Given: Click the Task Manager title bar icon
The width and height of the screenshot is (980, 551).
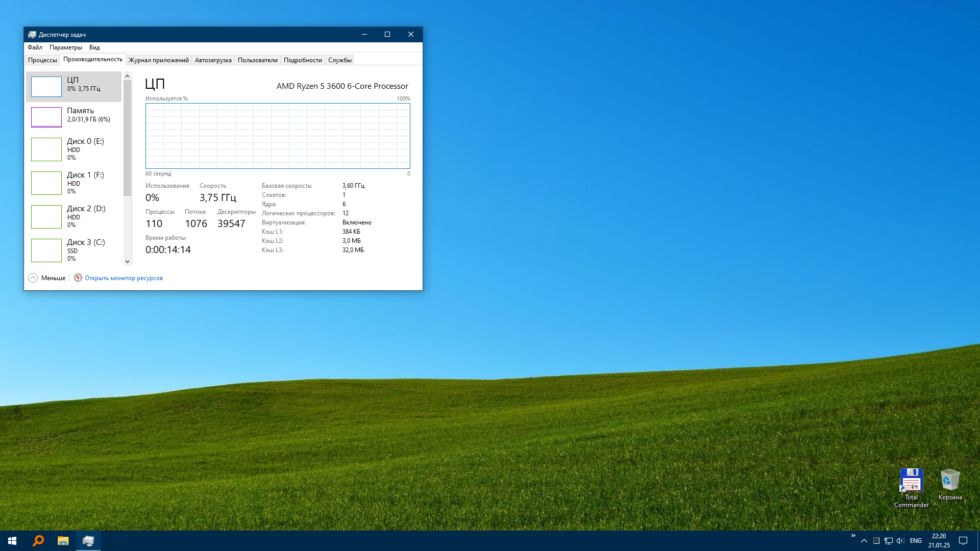Looking at the screenshot, I should [32, 35].
